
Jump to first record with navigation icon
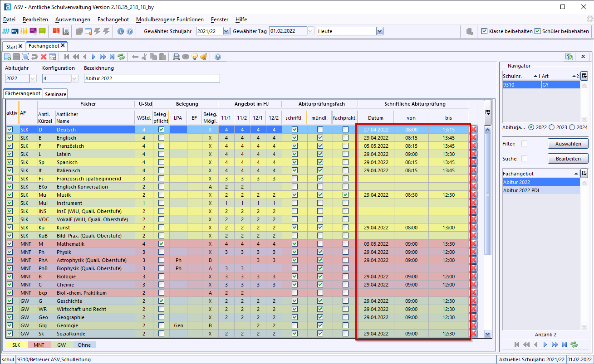click(x=67, y=57)
